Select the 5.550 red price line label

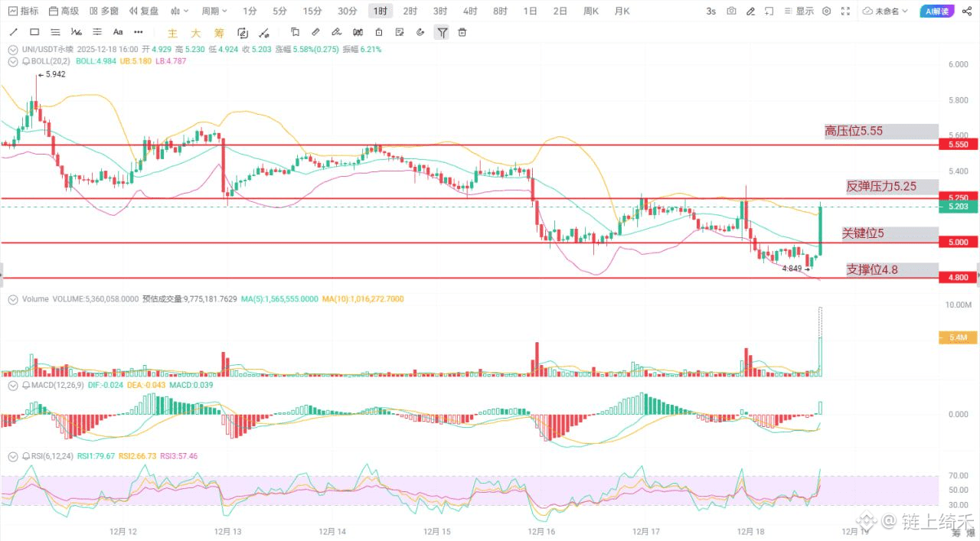pos(958,145)
